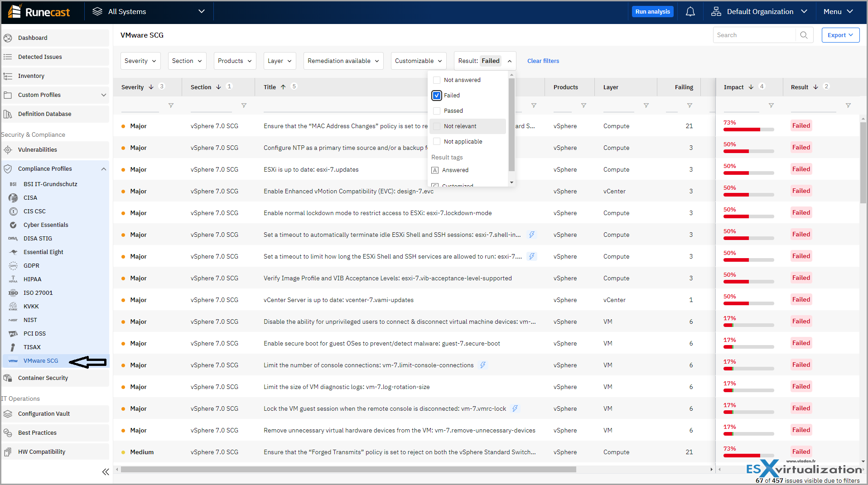Viewport: 868px width, 485px height.
Task: Open Products filter dropdown
Action: tap(235, 61)
